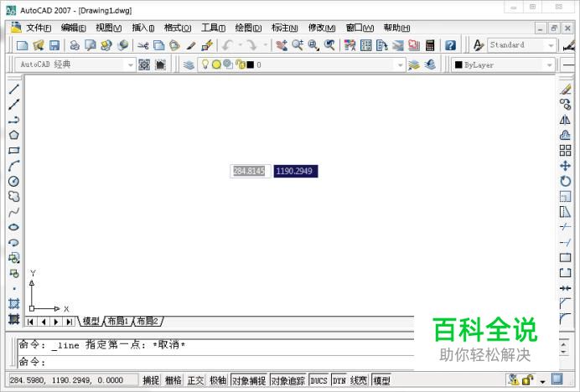Select the Hatch tool
580x392 pixels.
[x=14, y=303]
